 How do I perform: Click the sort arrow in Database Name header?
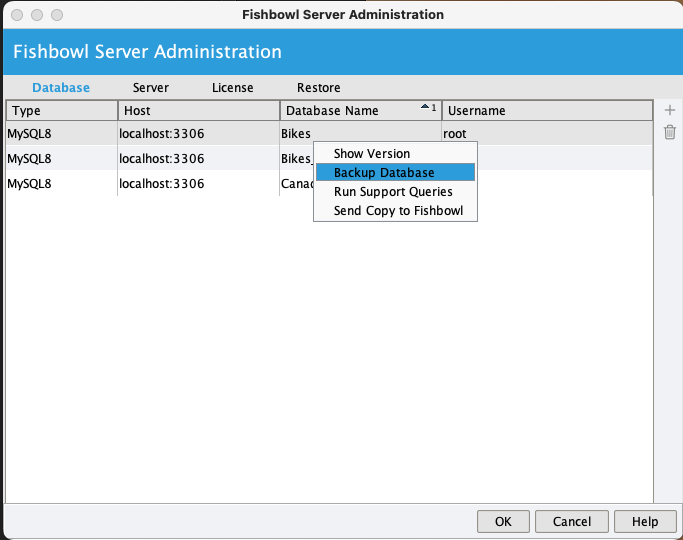click(425, 107)
